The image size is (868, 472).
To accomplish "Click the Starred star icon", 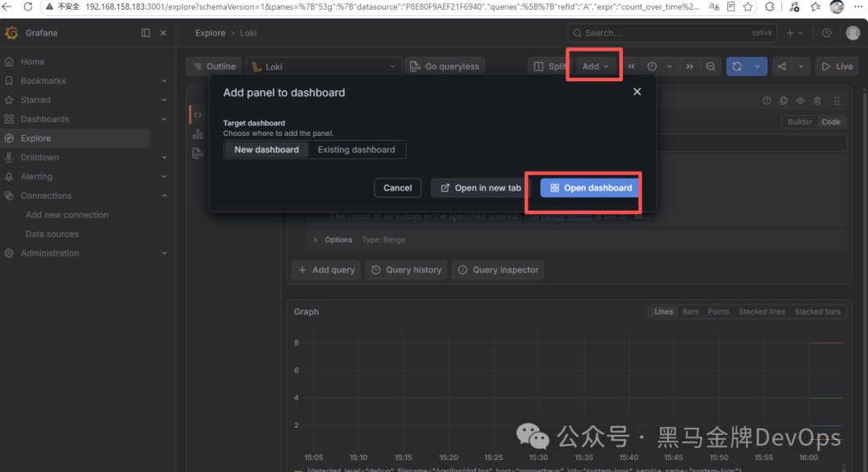I will tap(9, 100).
